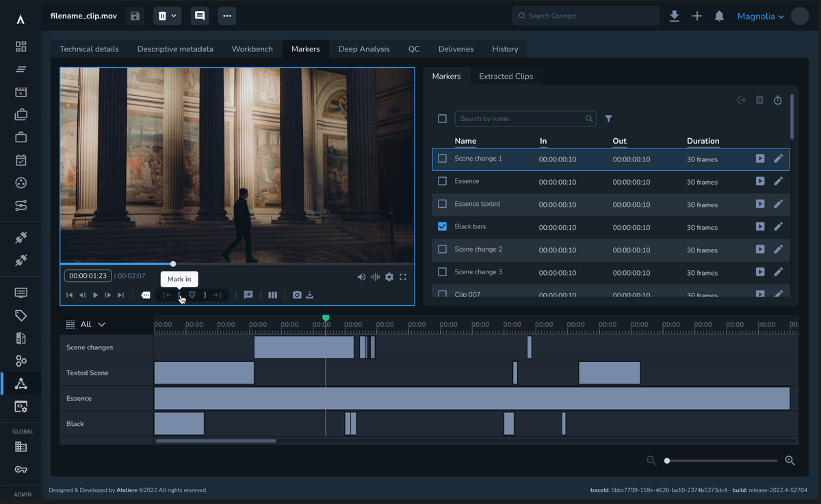Click the Mark out icon in player controls
Image resolution: width=821 pixels, height=504 pixels.
coord(205,295)
